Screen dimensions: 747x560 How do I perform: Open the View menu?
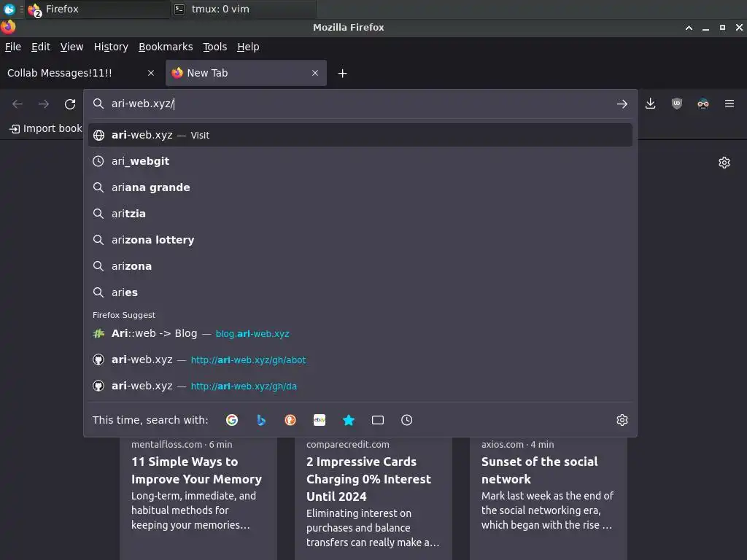tap(72, 47)
